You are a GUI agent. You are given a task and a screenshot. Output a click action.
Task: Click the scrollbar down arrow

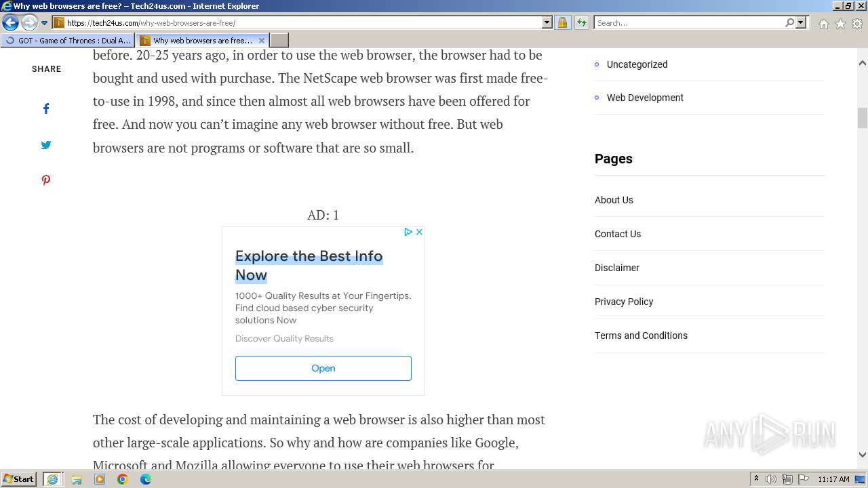pyautogui.click(x=862, y=455)
